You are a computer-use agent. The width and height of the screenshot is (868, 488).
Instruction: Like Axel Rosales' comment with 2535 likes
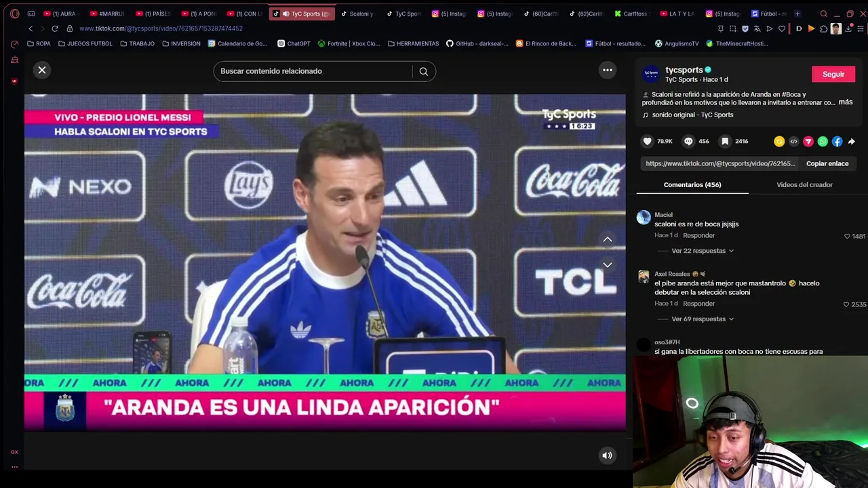click(x=846, y=305)
